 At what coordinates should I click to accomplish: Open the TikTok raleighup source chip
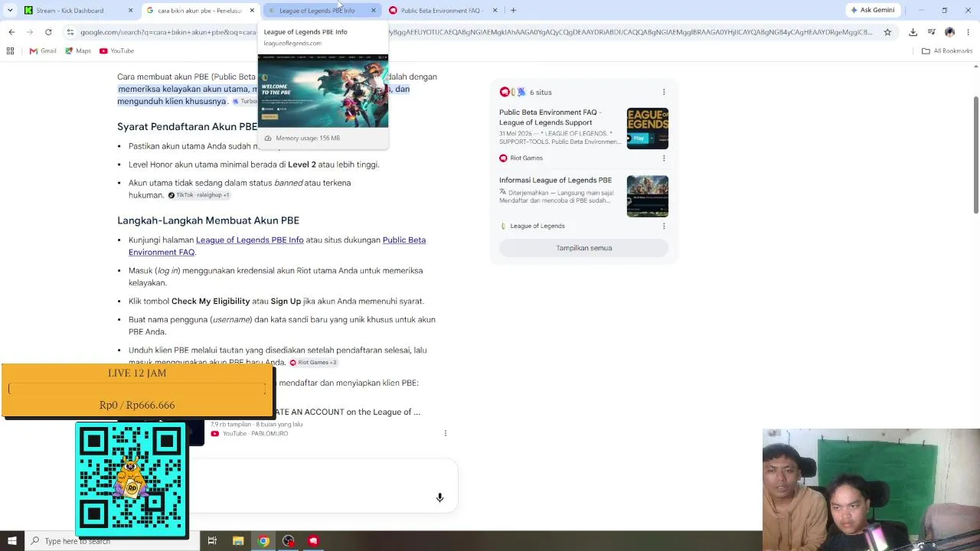click(198, 195)
